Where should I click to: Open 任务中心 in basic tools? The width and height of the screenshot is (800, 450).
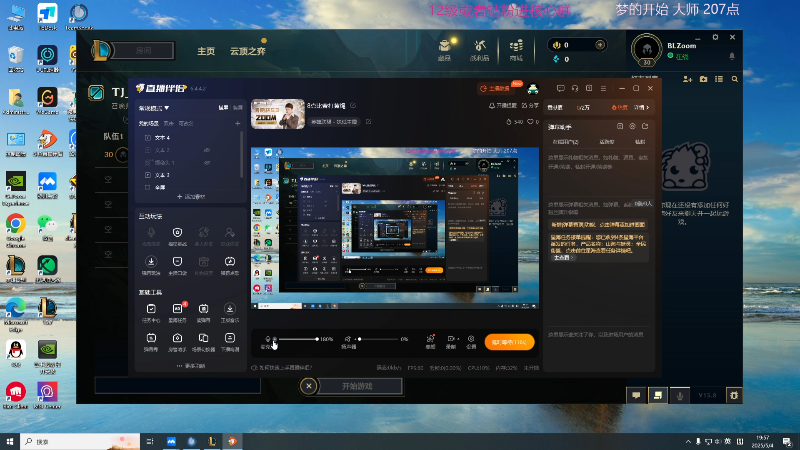(151, 313)
